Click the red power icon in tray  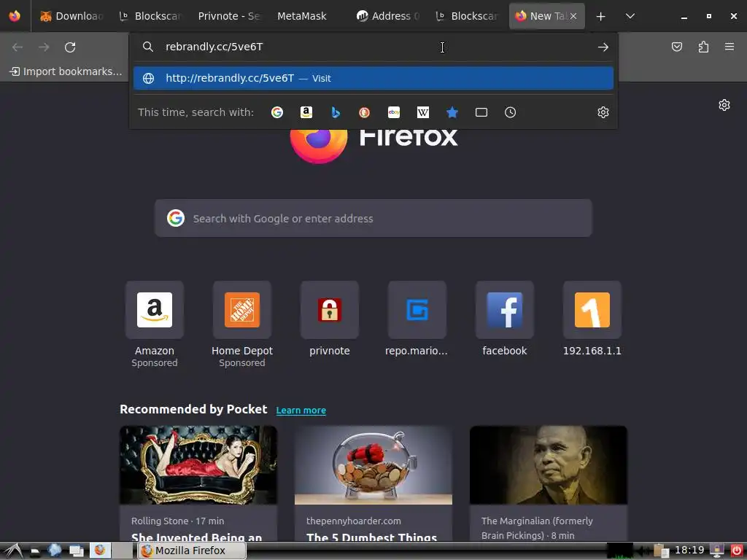click(x=736, y=551)
